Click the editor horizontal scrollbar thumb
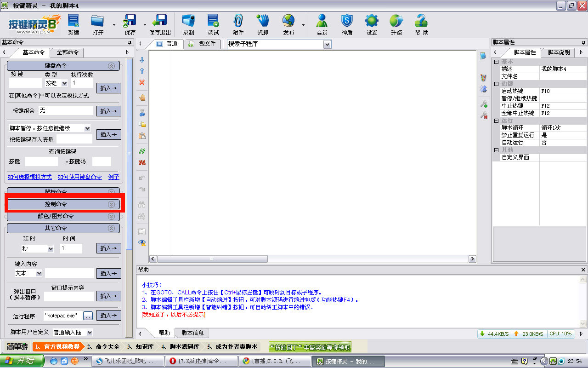Image resolution: width=588 pixels, height=368 pixels. click(212, 259)
